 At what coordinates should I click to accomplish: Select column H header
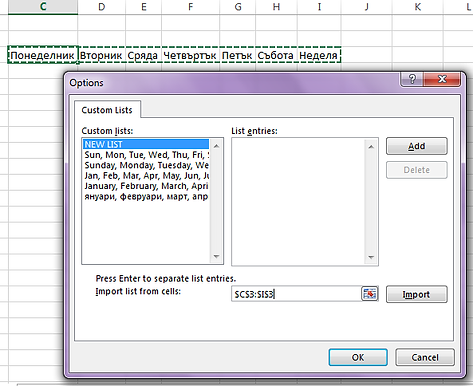click(276, 7)
